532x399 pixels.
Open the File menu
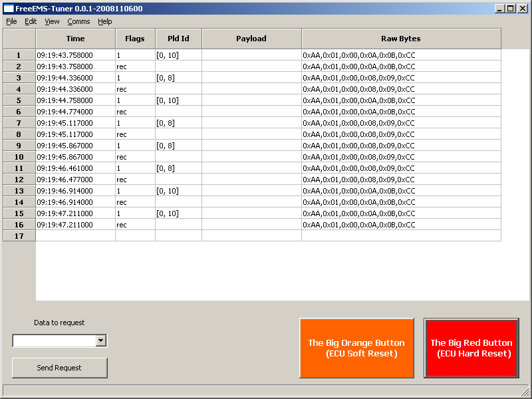(11, 21)
